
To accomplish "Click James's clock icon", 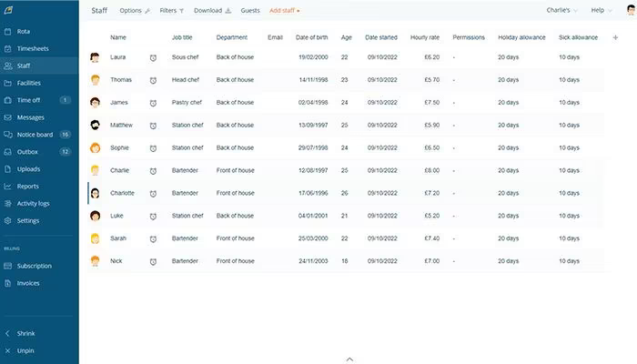I will click(x=153, y=103).
